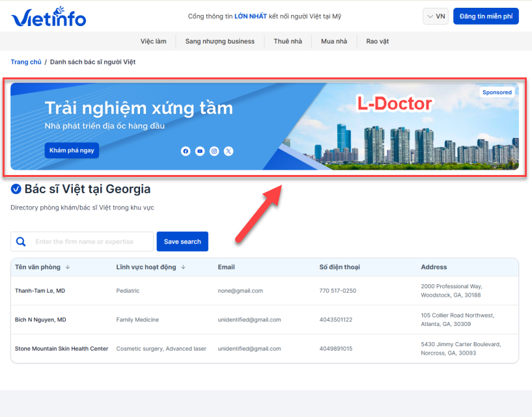
Task: Click Đăng tin miễn phí button
Action: (x=486, y=16)
